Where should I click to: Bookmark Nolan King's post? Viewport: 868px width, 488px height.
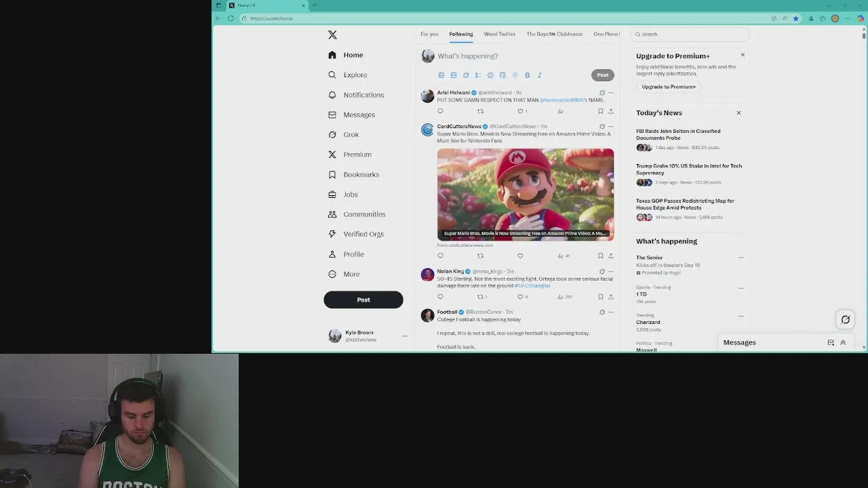(600, 297)
